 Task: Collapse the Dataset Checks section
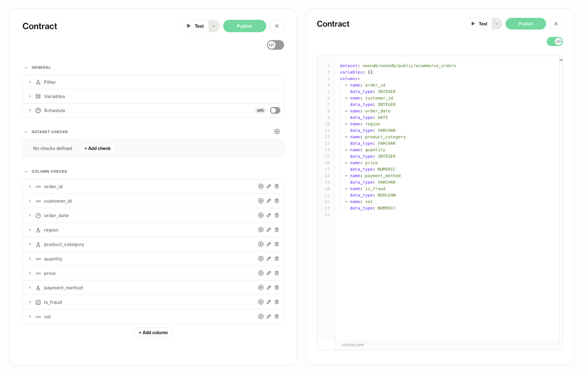pyautogui.click(x=26, y=132)
